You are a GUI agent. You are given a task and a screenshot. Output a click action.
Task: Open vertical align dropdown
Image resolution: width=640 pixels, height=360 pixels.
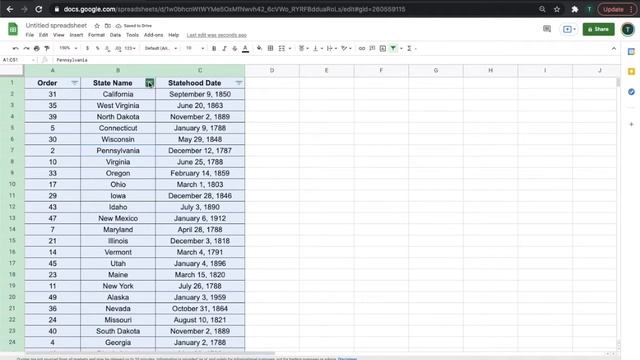click(x=317, y=48)
